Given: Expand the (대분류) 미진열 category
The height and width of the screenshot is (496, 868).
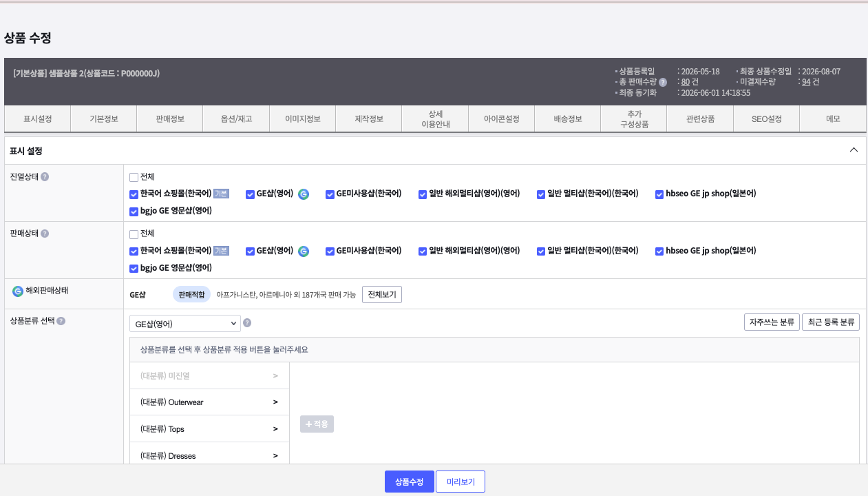Looking at the screenshot, I should [x=209, y=375].
